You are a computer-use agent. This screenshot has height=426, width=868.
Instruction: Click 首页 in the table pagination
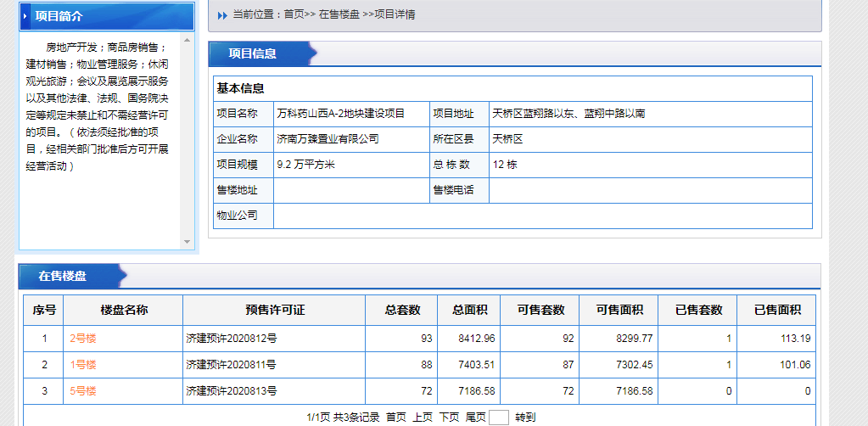click(395, 418)
